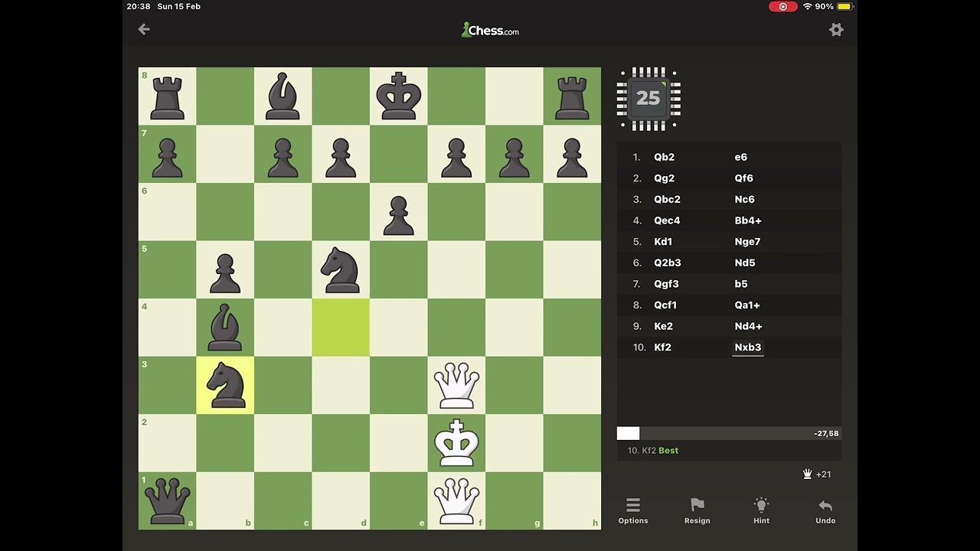Go back with the left arrow
Image resolution: width=980 pixels, height=551 pixels.
pyautogui.click(x=144, y=29)
